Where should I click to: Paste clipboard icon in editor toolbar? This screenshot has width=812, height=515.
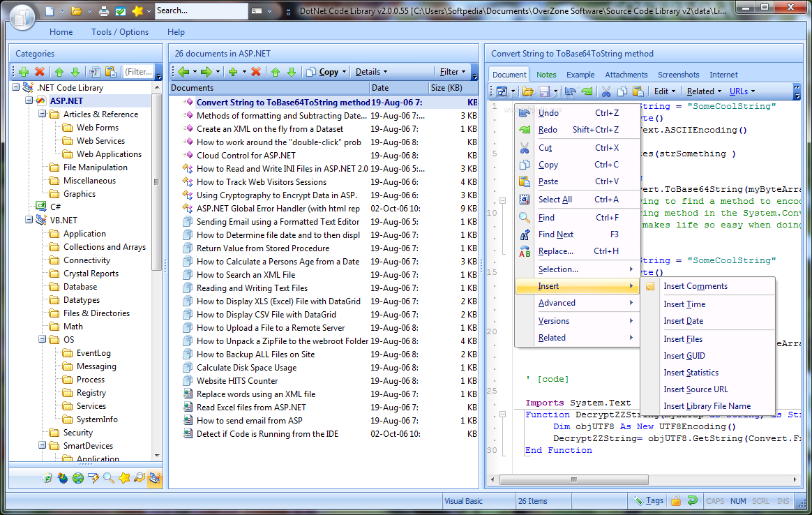tap(638, 91)
